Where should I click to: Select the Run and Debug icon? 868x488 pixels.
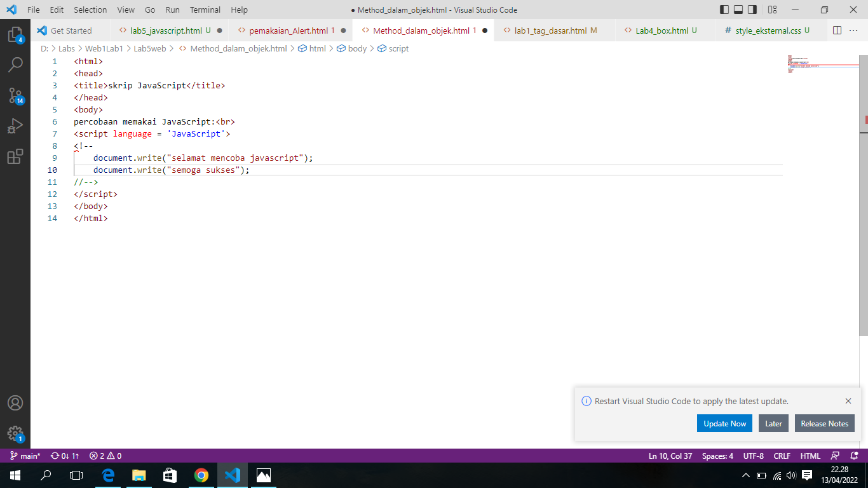[15, 125]
